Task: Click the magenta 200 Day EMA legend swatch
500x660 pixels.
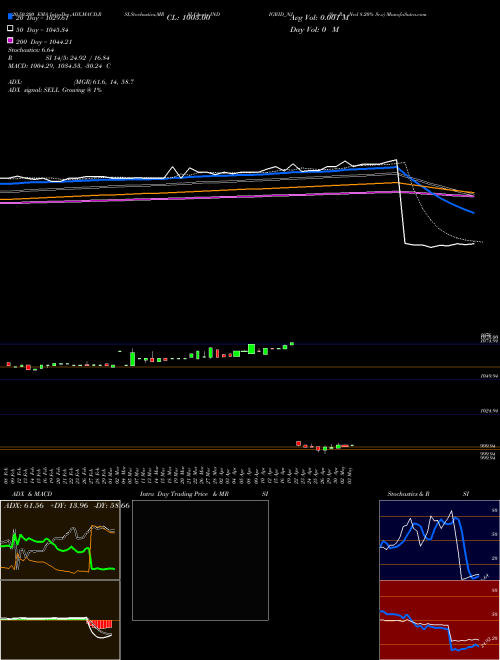Action: [x=10, y=40]
